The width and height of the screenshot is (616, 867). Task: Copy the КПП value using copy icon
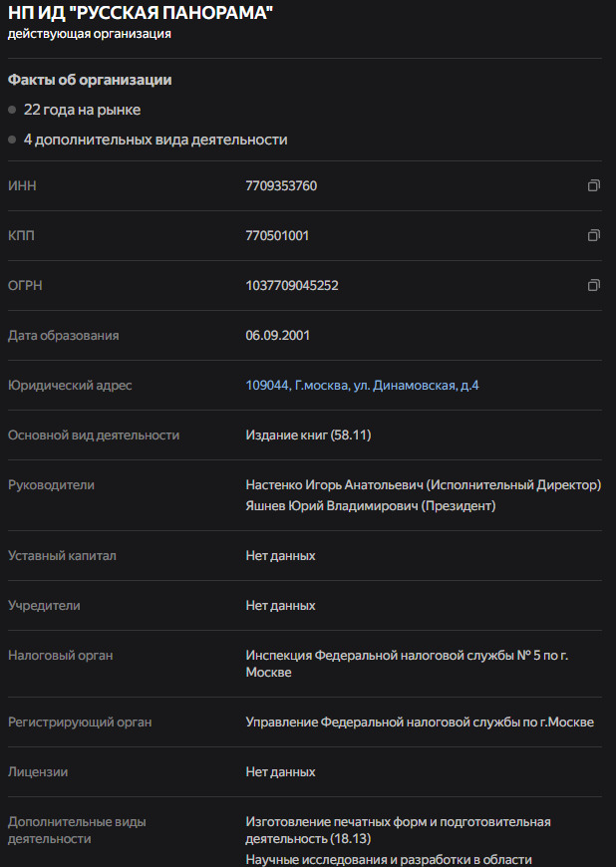pos(594,236)
